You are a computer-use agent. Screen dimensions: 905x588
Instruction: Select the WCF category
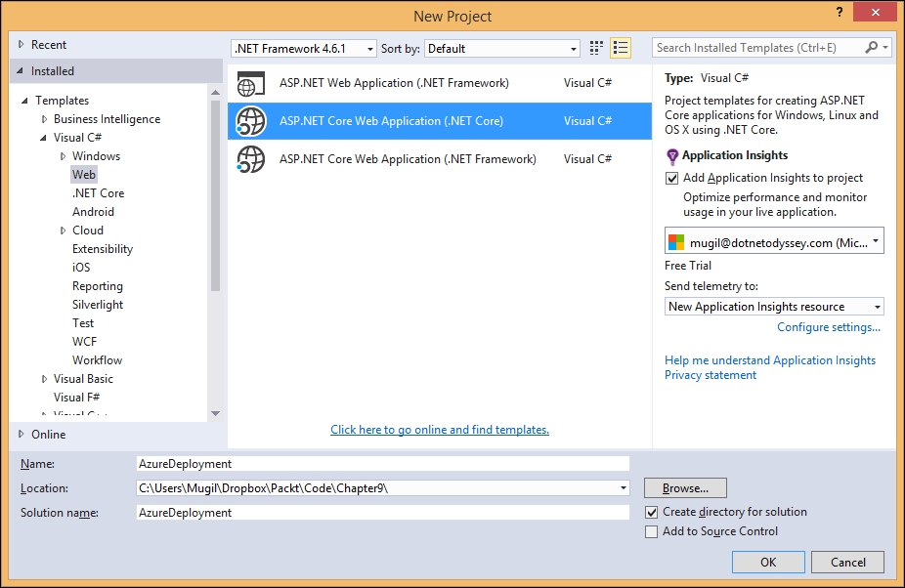84,342
